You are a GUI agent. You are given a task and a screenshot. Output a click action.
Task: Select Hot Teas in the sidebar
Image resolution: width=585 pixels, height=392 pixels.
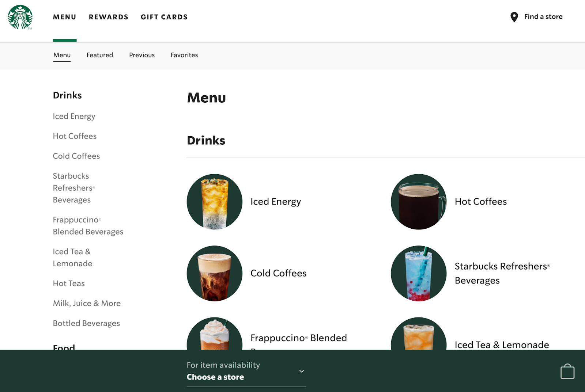[x=69, y=283]
